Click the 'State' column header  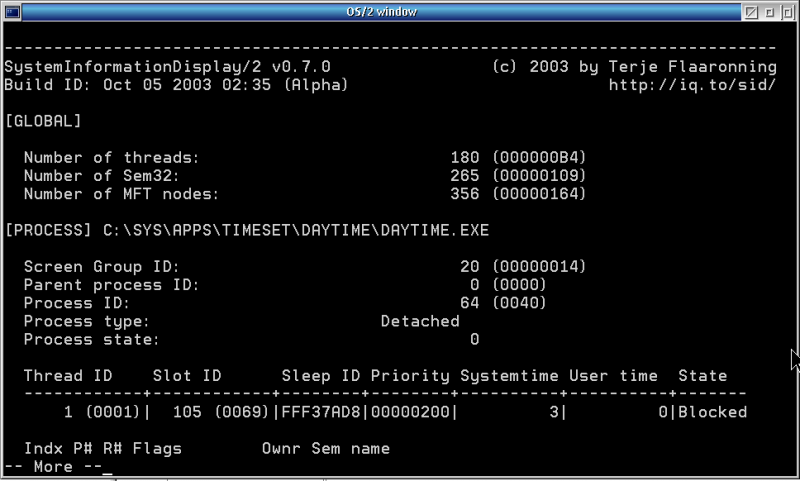click(x=703, y=375)
